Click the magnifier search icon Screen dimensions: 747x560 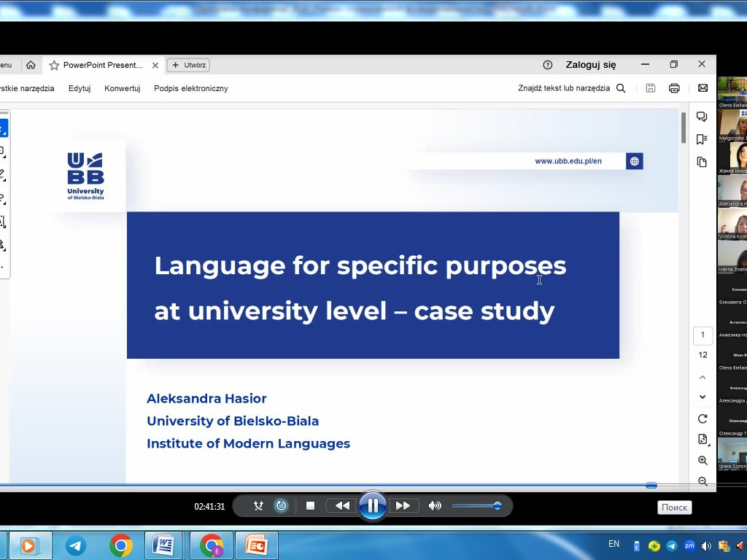tap(621, 88)
